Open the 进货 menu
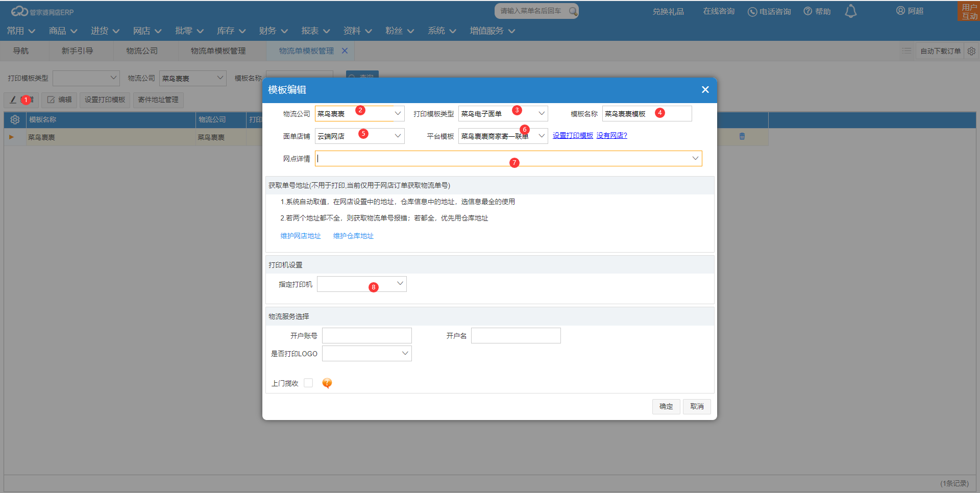The width and height of the screenshot is (980, 493). tap(105, 31)
